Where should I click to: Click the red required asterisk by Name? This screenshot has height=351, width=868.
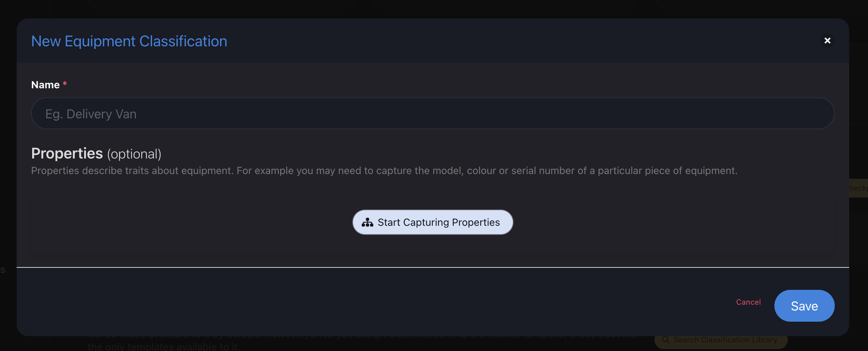pyautogui.click(x=65, y=84)
